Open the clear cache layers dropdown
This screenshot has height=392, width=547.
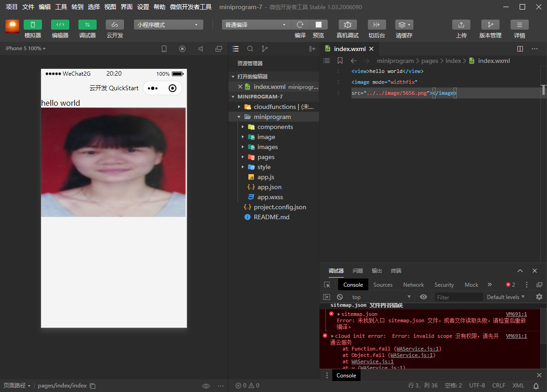(x=404, y=25)
